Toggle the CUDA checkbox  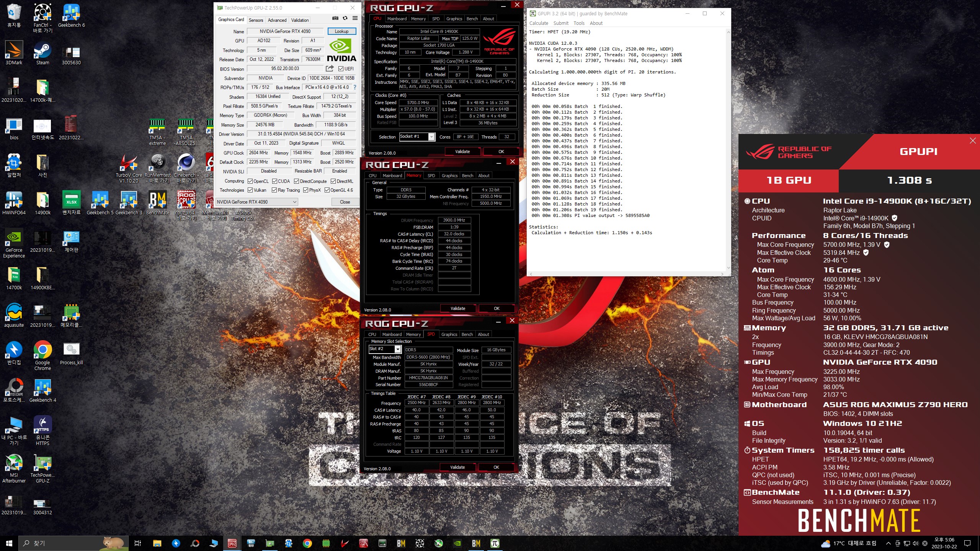[274, 181]
